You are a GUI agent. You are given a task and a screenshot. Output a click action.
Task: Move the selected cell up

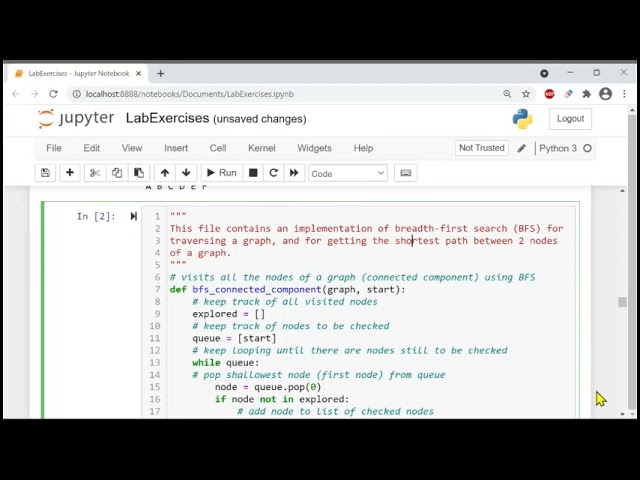click(165, 173)
